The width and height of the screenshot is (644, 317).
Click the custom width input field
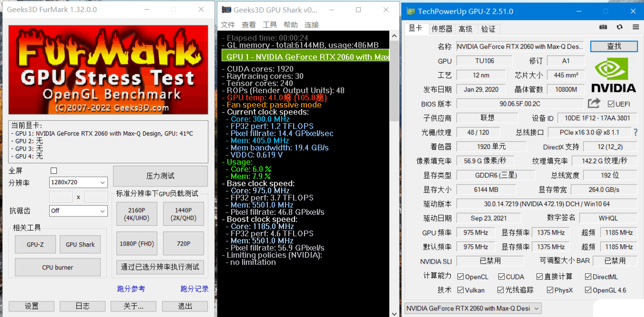click(61, 197)
